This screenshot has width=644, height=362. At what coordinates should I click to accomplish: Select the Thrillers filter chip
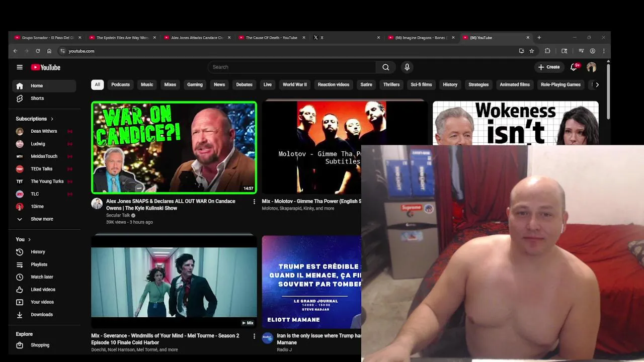[x=391, y=84]
